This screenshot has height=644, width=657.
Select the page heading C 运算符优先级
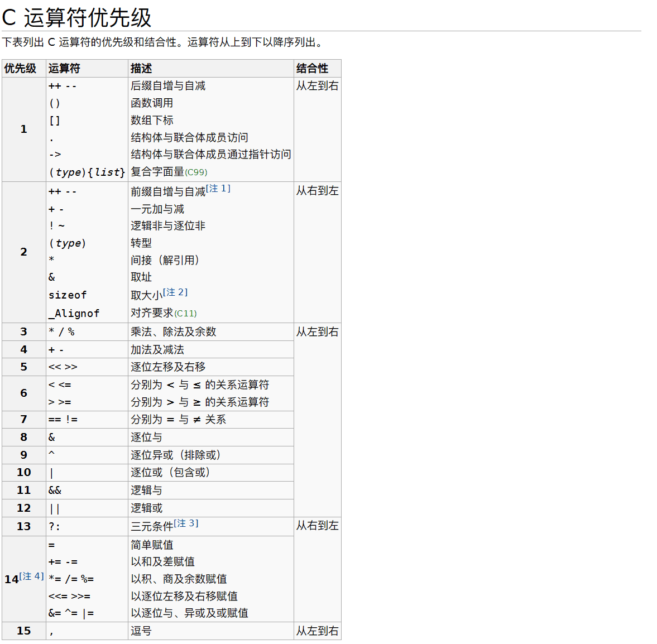(76, 18)
